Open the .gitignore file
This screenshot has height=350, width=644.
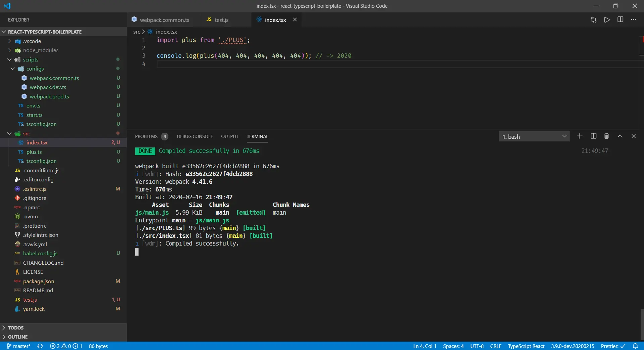click(x=63, y=198)
